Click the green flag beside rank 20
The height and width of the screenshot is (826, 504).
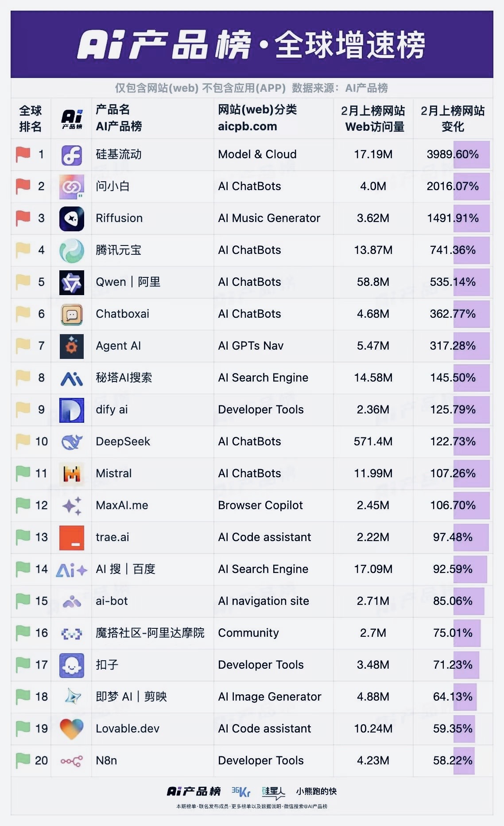pyautogui.click(x=23, y=761)
